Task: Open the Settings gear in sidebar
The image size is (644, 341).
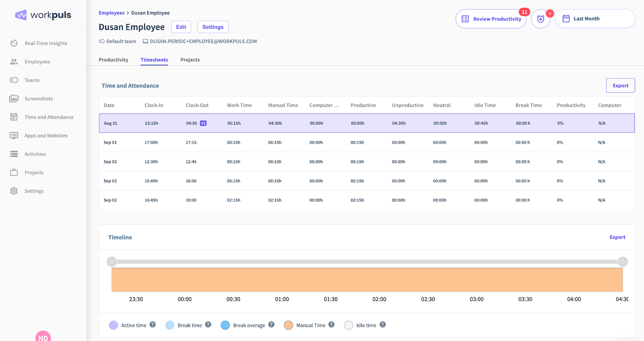Action: (14, 191)
